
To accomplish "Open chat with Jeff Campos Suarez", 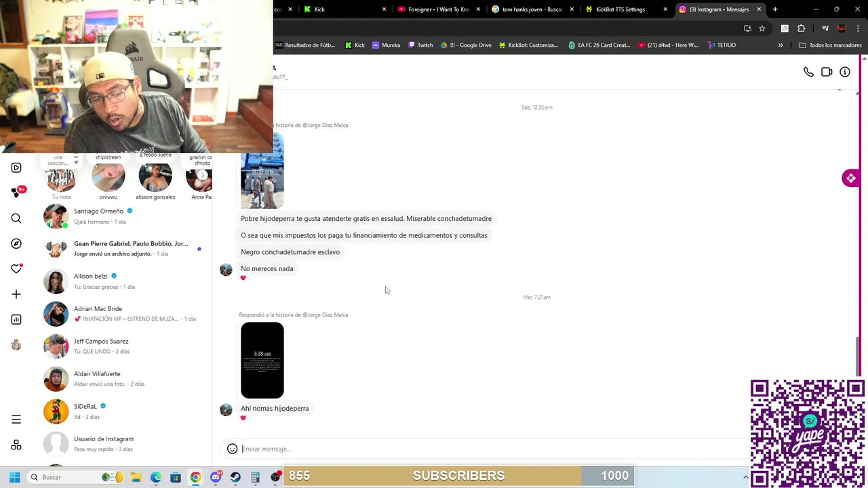I will pos(126,346).
